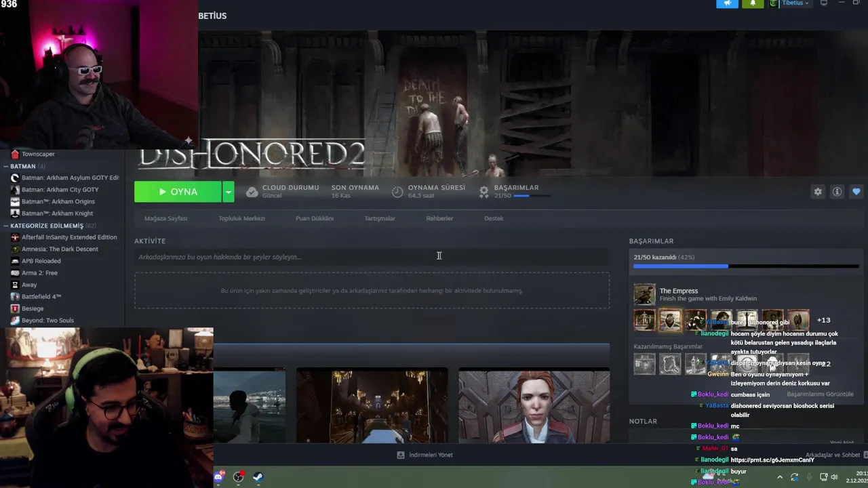Collapse the BATMAN category
868x488 pixels.
5,166
